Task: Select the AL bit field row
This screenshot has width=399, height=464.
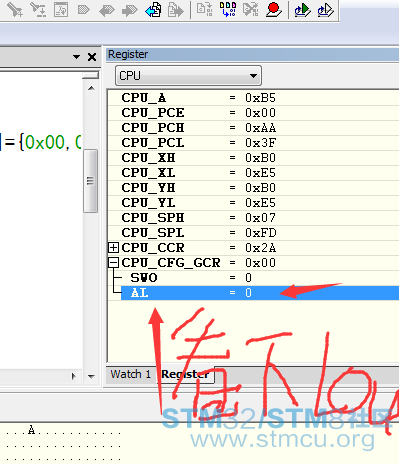Action: tap(260, 293)
